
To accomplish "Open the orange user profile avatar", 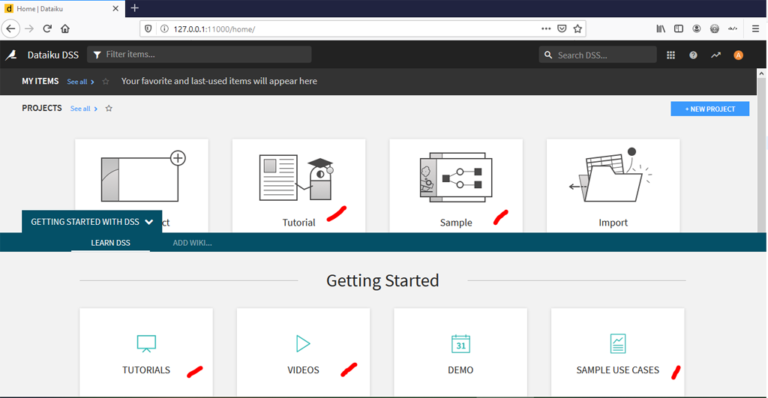I will point(738,55).
